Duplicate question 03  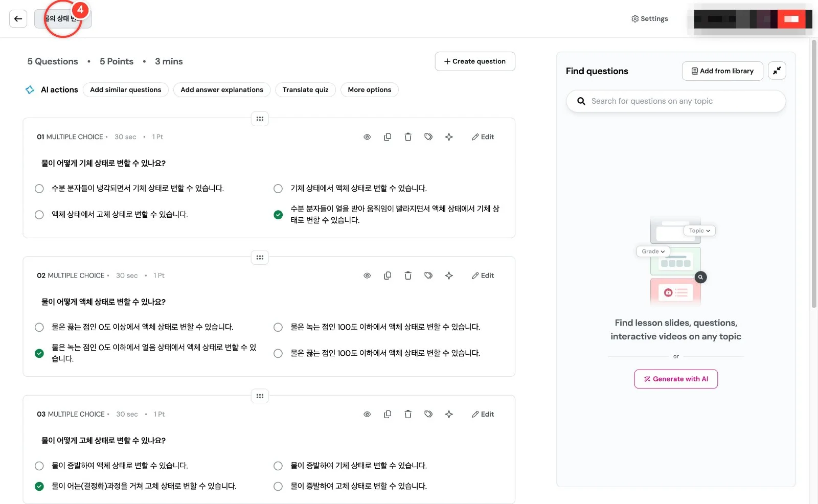pos(388,414)
